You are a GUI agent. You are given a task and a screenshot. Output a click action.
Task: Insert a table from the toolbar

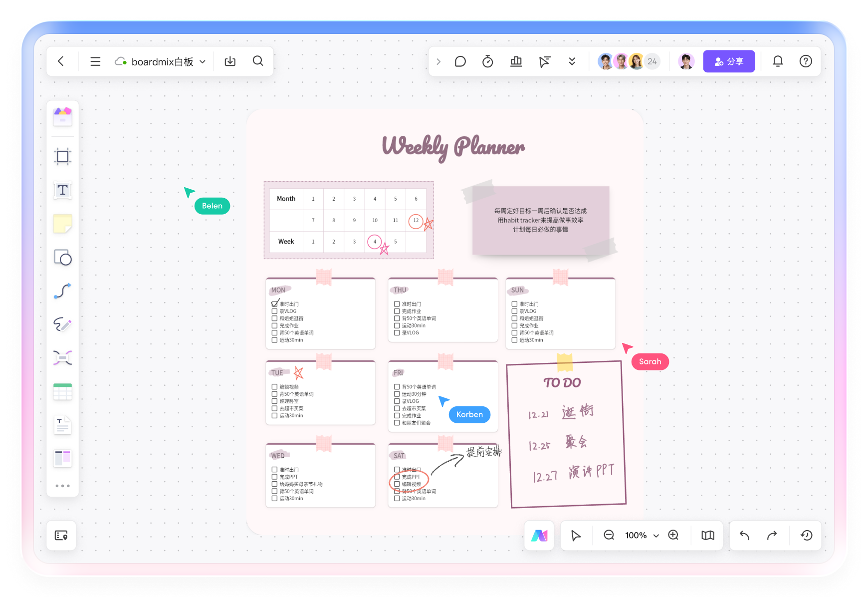tap(62, 392)
